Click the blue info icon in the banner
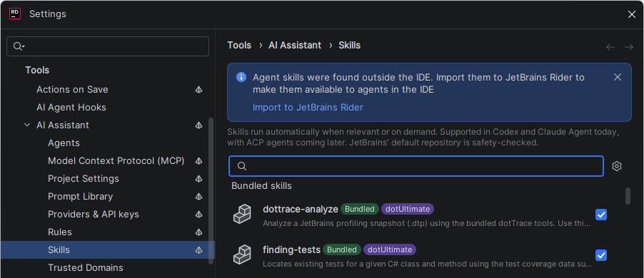Viewport: 644px width, 278px height. click(x=241, y=77)
